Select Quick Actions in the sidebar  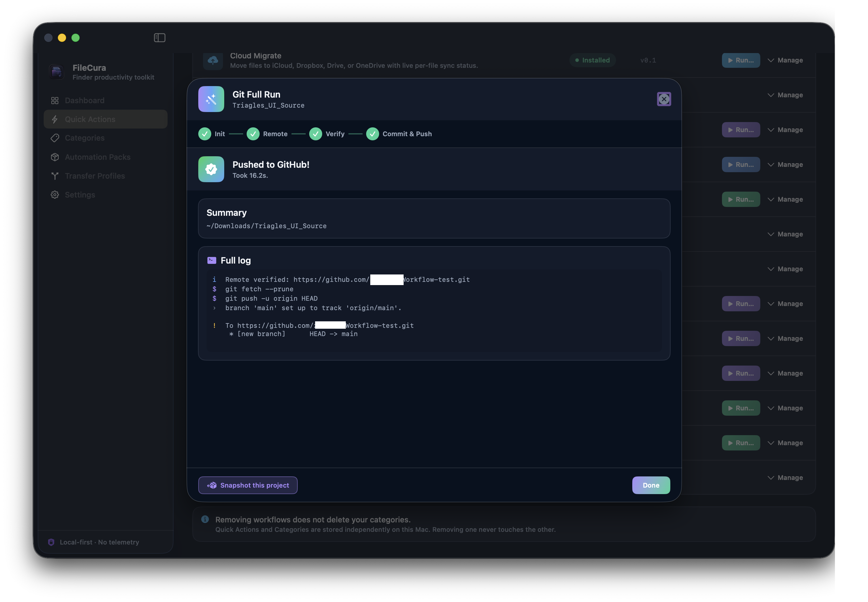point(105,119)
